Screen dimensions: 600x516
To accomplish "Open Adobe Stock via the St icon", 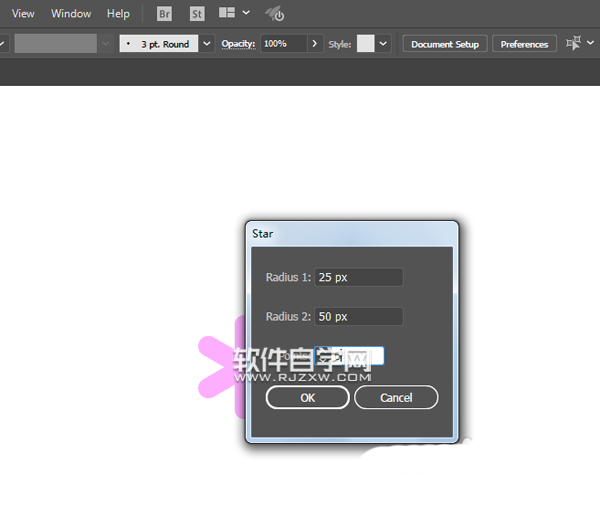I will click(x=197, y=14).
